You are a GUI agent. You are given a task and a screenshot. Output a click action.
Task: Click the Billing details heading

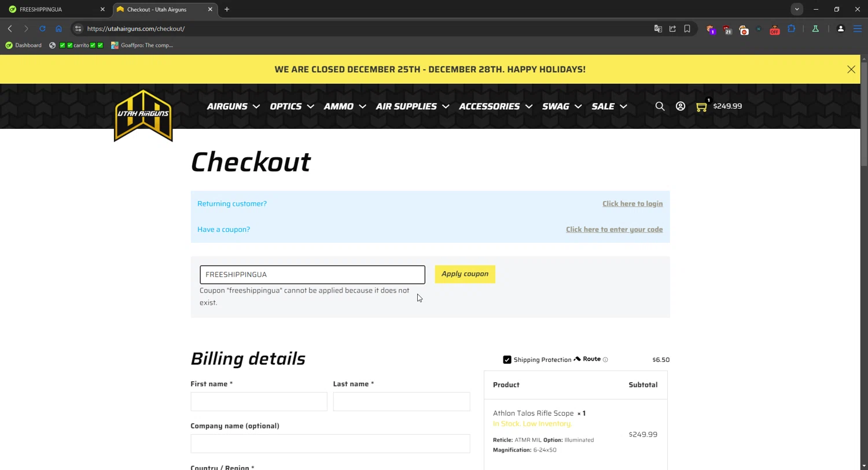248,358
